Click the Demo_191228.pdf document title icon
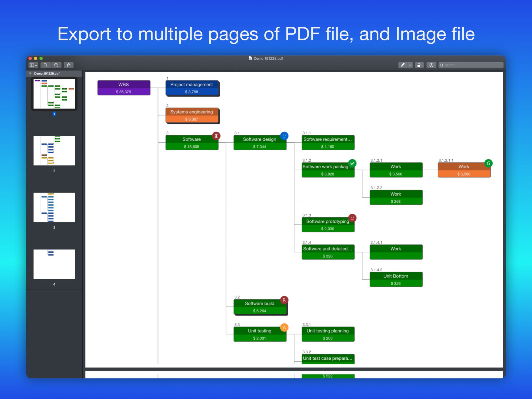 pyautogui.click(x=250, y=59)
